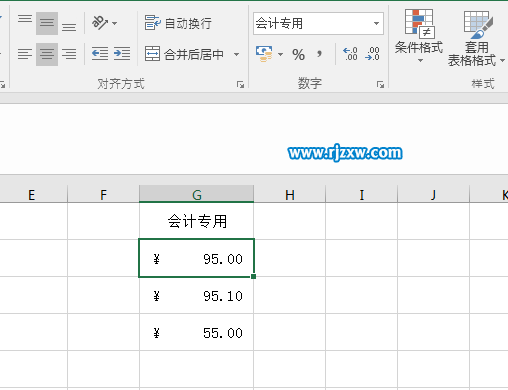Select the 会计专用 header cell
508x390 pixels.
197,221
